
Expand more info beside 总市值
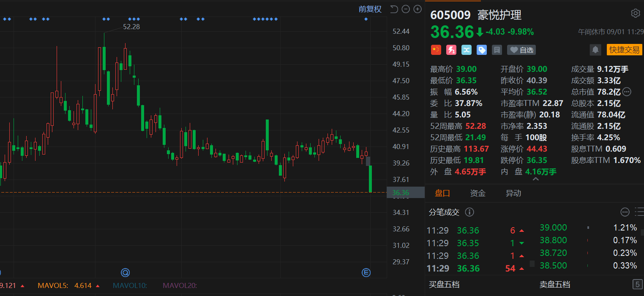click(627, 92)
